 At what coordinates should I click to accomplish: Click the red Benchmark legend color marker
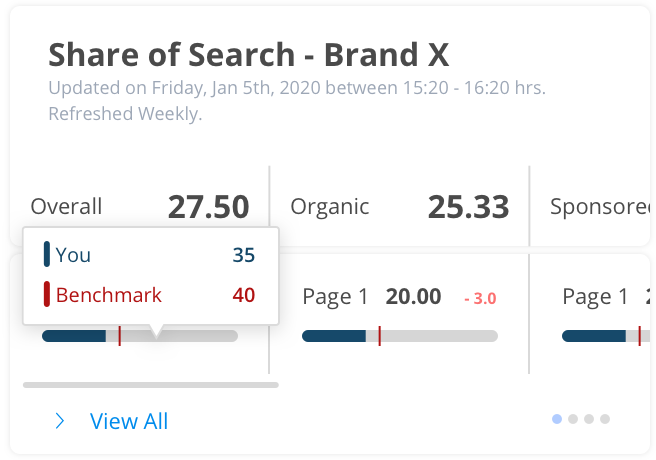[x=47, y=295]
